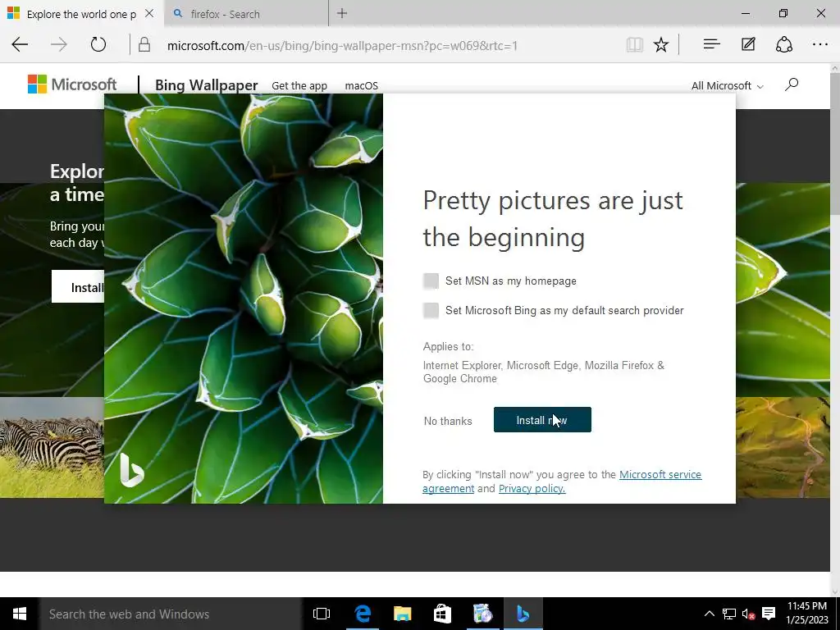Open the browser More (three dots) menu
The image size is (840, 630).
click(820, 44)
